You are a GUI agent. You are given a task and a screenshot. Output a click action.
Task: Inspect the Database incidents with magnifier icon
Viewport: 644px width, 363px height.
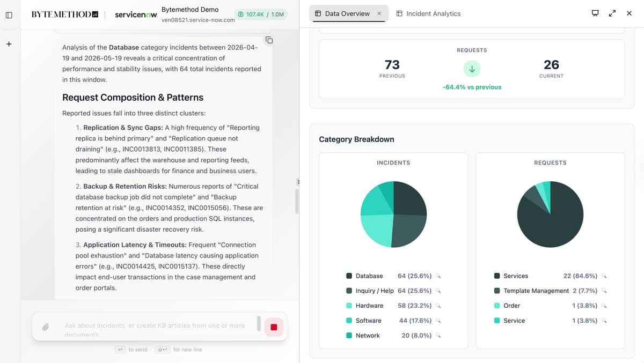coord(438,276)
